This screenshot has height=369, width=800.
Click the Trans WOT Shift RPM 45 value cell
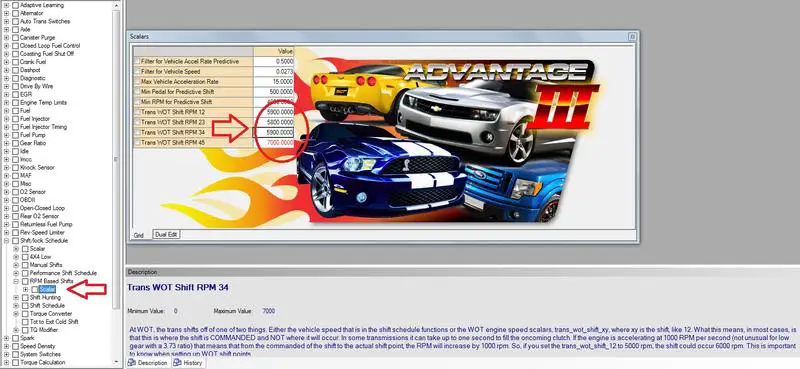(x=273, y=143)
